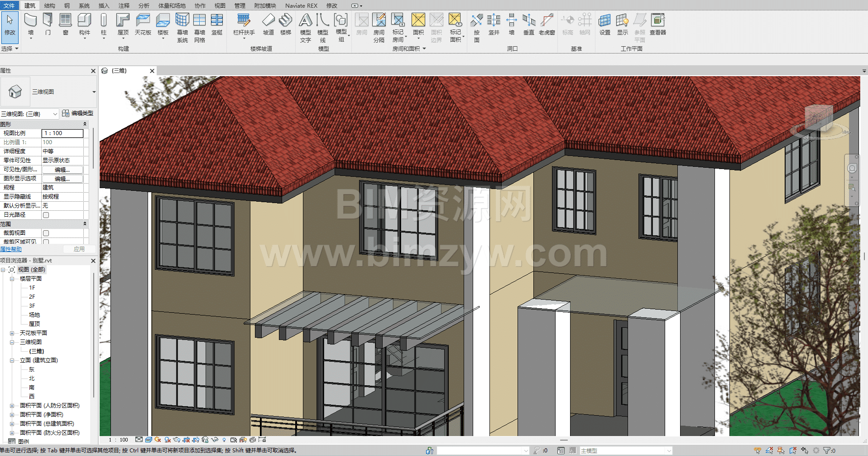Click the View Scale 1 : 100 field
868x456 pixels.
click(62, 133)
